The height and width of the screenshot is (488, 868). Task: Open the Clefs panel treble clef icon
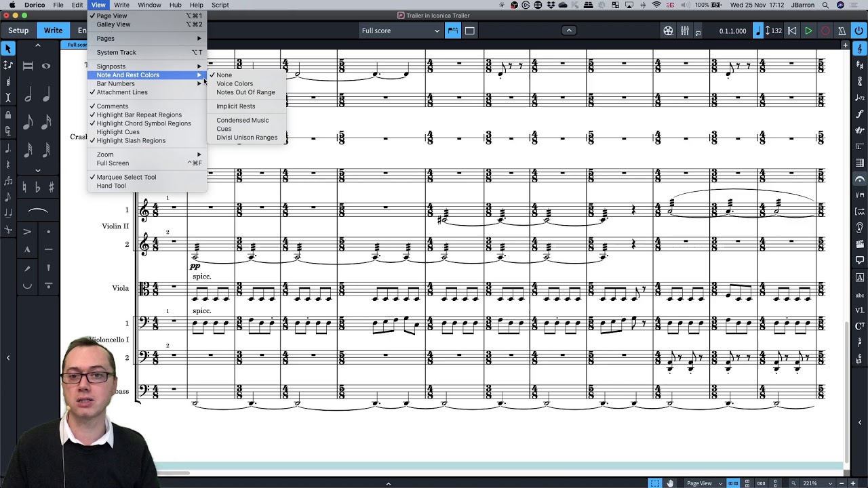[860, 49]
